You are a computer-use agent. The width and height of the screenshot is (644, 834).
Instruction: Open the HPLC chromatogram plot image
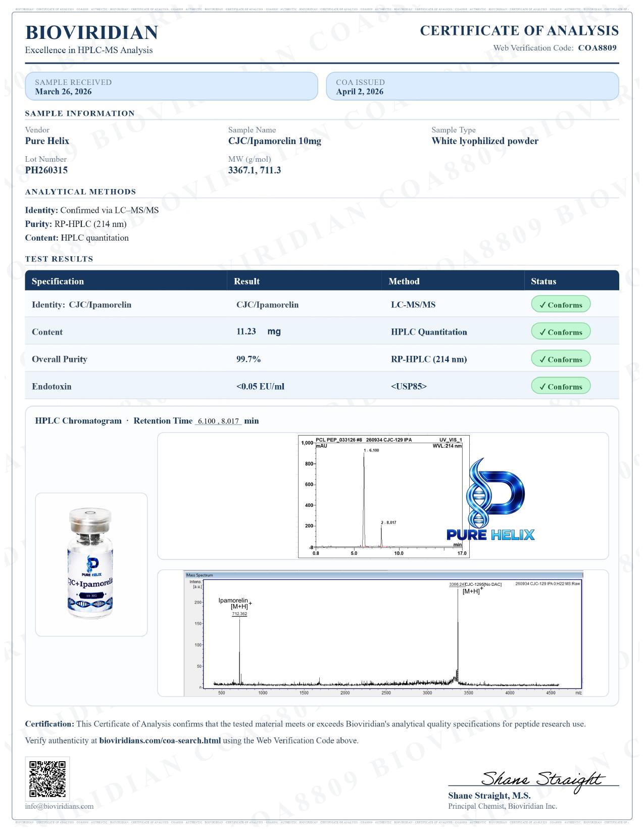[384, 496]
